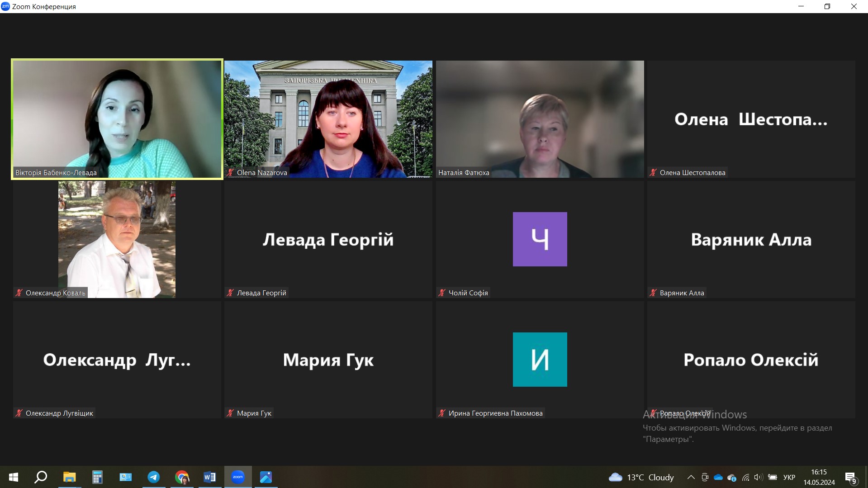The image size is (868, 488).
Task: Open the volume control in system tray
Action: 759,477
